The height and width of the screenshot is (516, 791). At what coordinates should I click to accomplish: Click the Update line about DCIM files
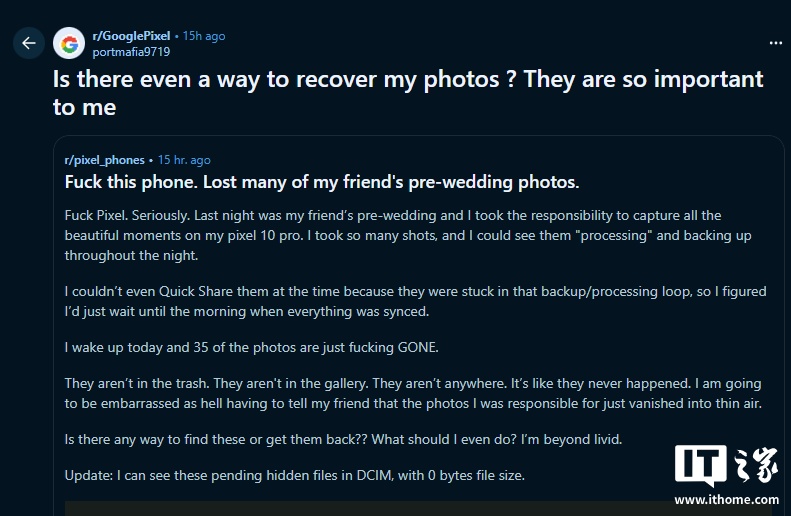pyautogui.click(x=295, y=476)
